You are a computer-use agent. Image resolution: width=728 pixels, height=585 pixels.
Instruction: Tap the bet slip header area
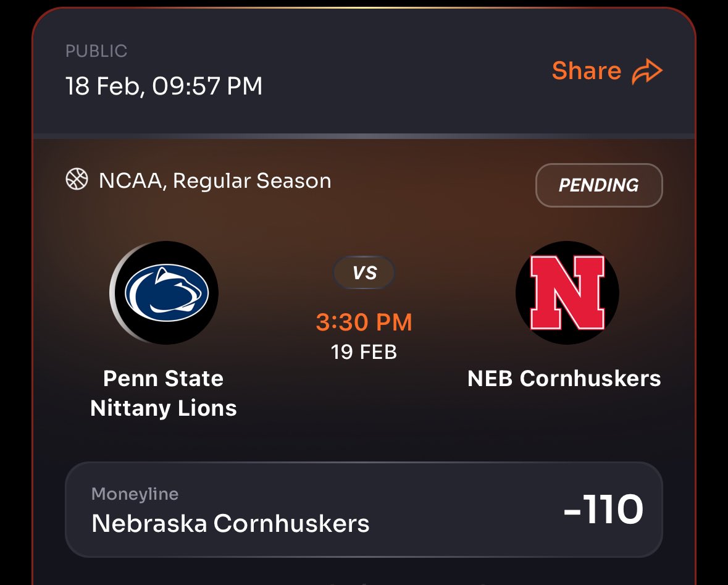click(364, 72)
